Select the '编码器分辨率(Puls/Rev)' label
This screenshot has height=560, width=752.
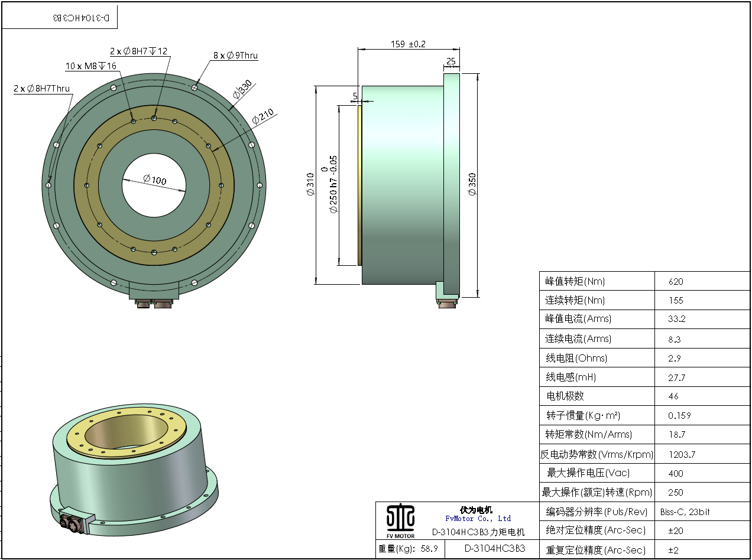point(597,512)
